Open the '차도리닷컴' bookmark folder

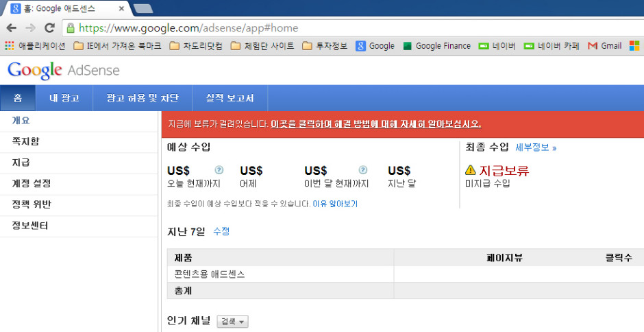(x=196, y=46)
